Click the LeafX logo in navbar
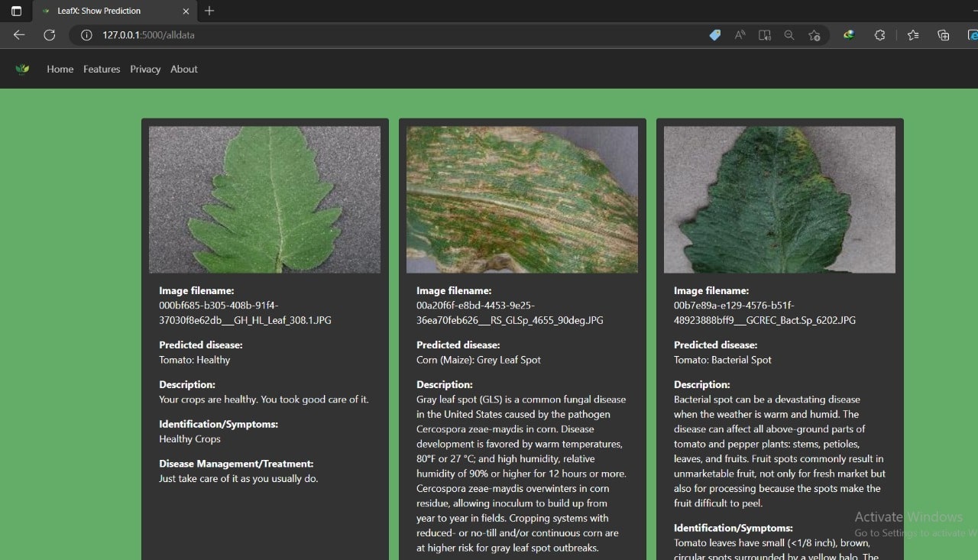 point(22,70)
